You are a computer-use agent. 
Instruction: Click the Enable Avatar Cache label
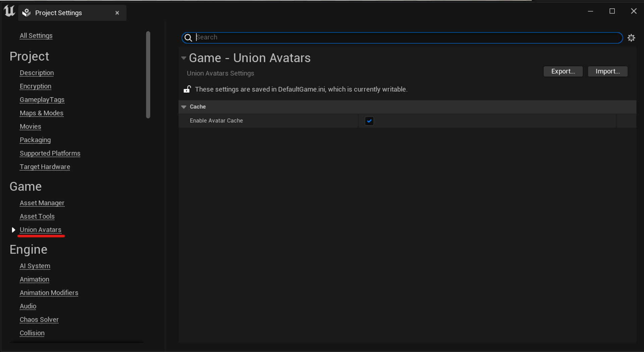click(x=216, y=121)
